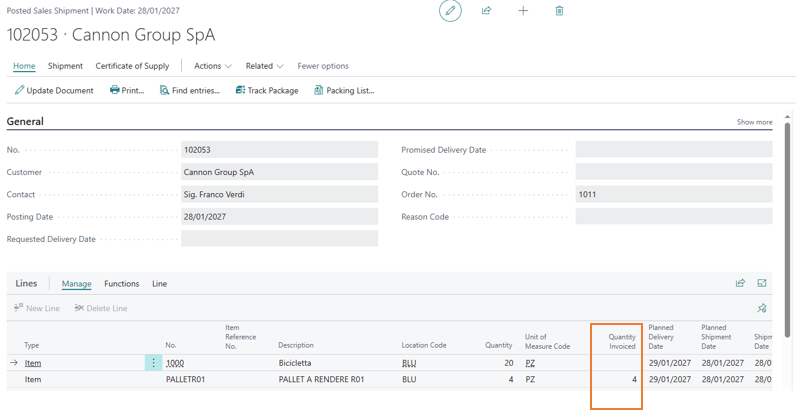Click the vertical scrollbar
Viewport: 801px width, 418px height.
(x=787, y=230)
